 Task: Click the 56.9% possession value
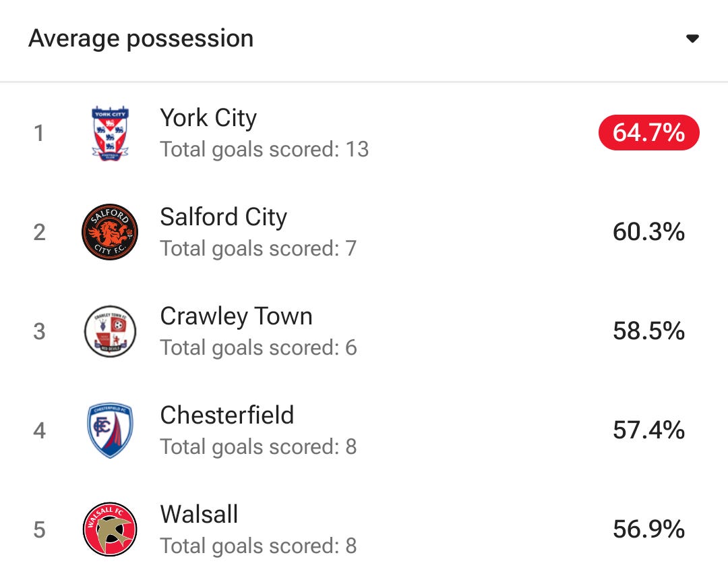(x=649, y=529)
